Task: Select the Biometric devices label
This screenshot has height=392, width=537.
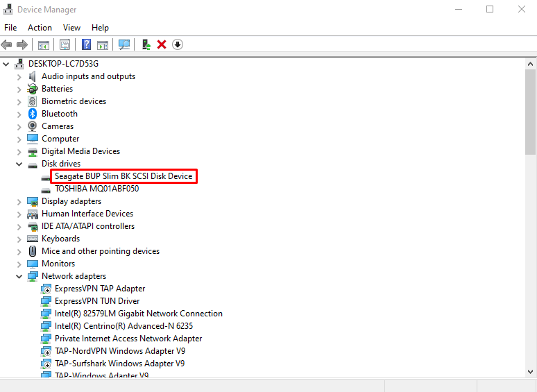Action: (74, 101)
